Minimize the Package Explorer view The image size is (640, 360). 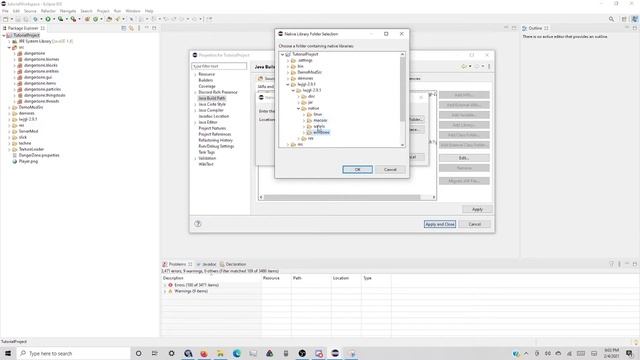(x=147, y=28)
